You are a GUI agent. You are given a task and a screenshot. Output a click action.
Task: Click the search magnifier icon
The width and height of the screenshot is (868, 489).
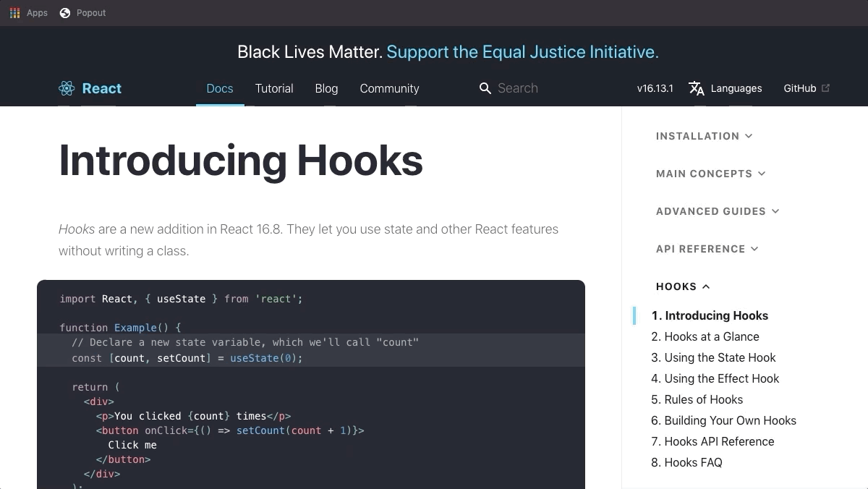click(485, 88)
